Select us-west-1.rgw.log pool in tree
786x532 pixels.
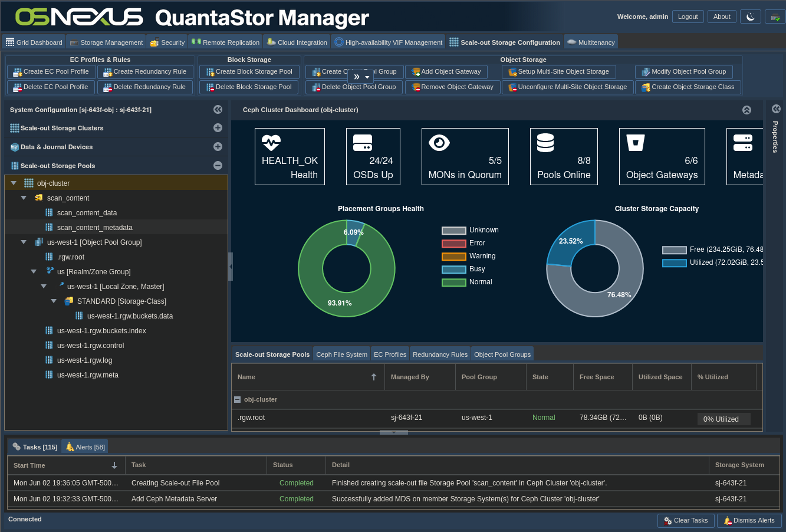coord(84,360)
